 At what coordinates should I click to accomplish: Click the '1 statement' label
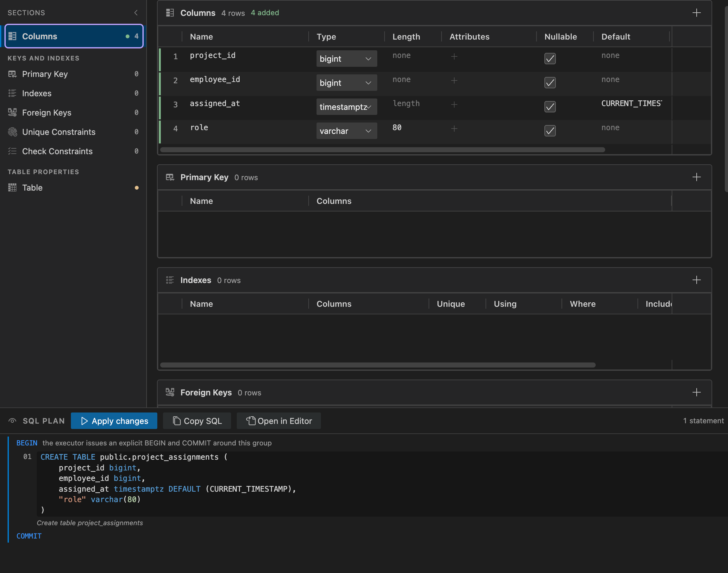pos(704,421)
